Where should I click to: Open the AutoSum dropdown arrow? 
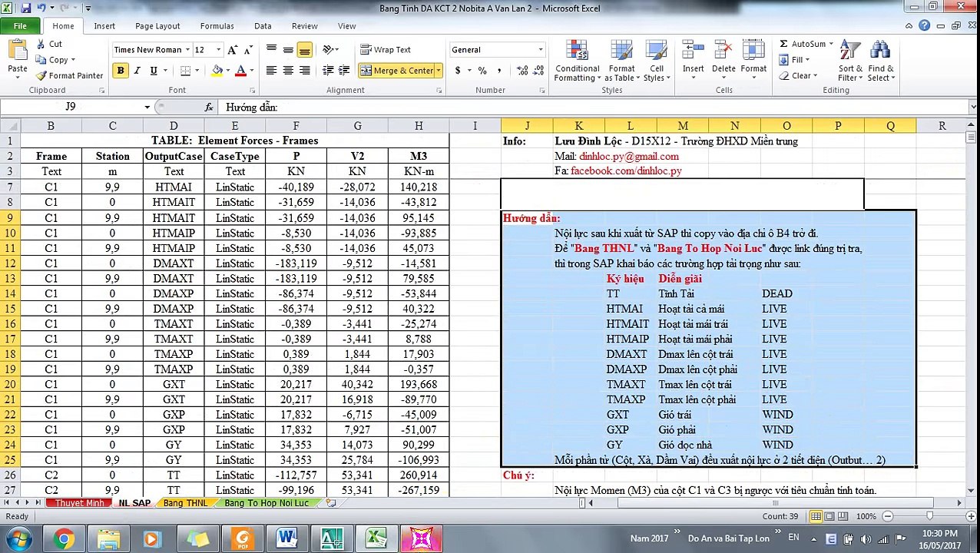click(x=831, y=44)
